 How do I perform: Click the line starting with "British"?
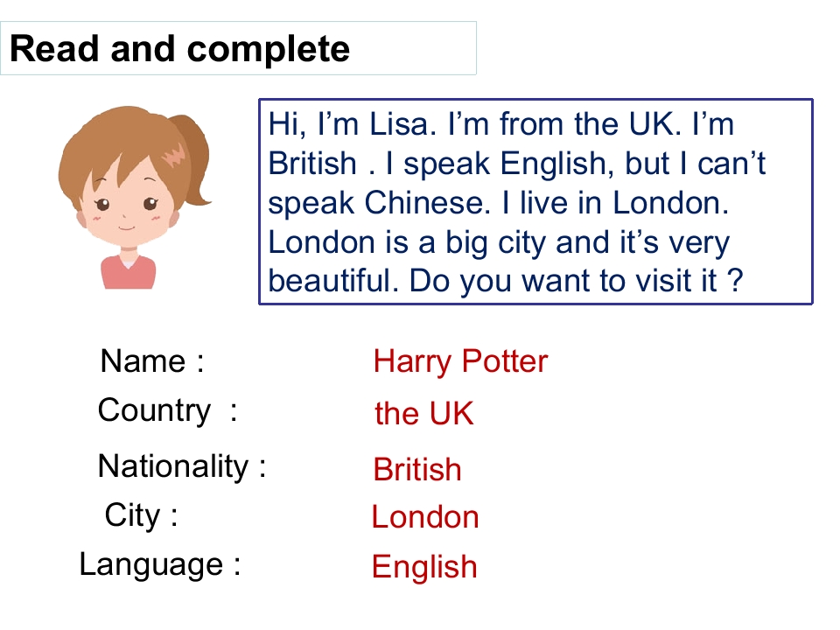point(516,164)
